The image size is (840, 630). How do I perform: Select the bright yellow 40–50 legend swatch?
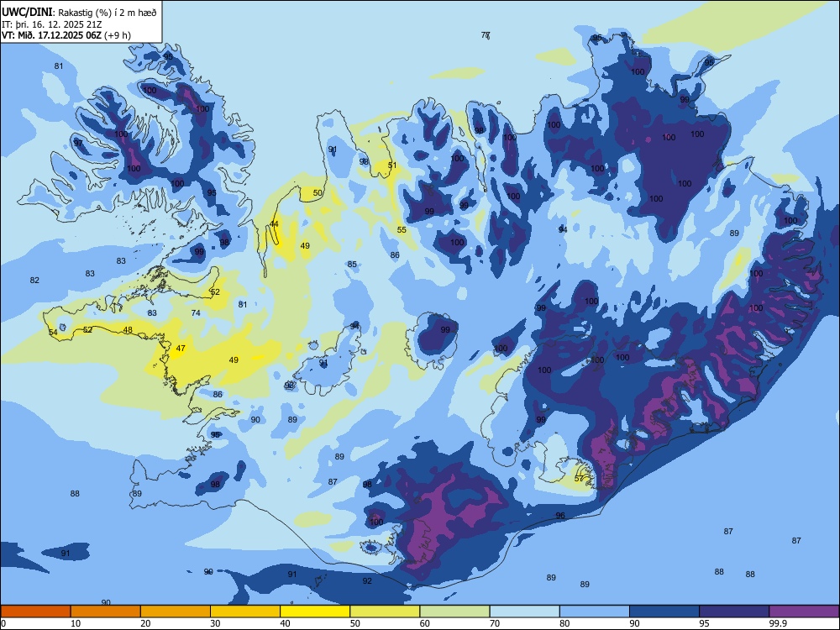(315, 612)
